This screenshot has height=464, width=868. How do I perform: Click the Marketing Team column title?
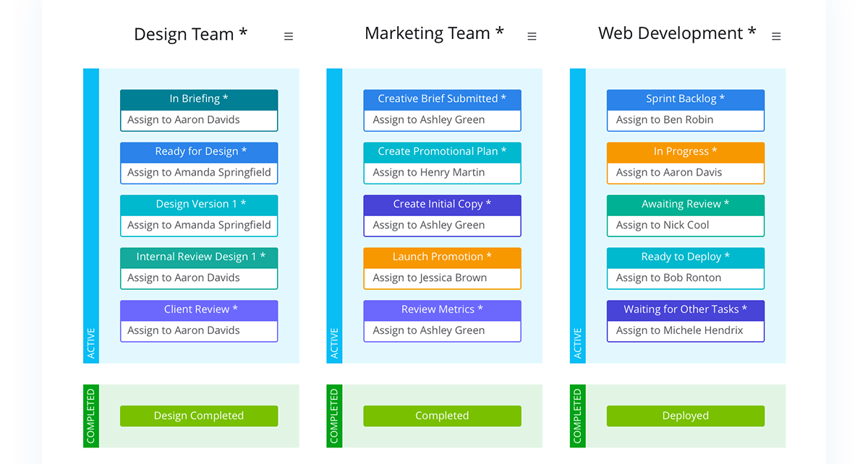click(x=434, y=33)
